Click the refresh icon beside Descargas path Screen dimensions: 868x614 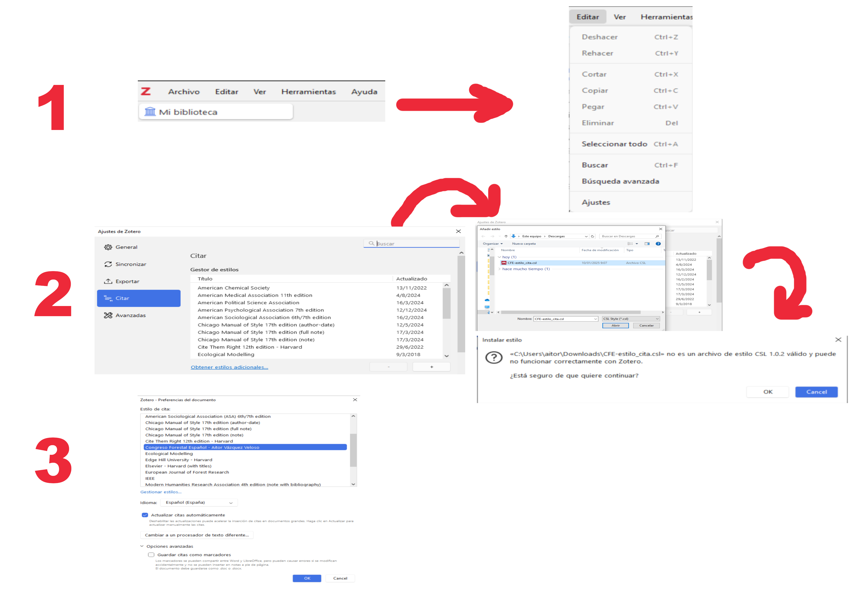(x=592, y=236)
